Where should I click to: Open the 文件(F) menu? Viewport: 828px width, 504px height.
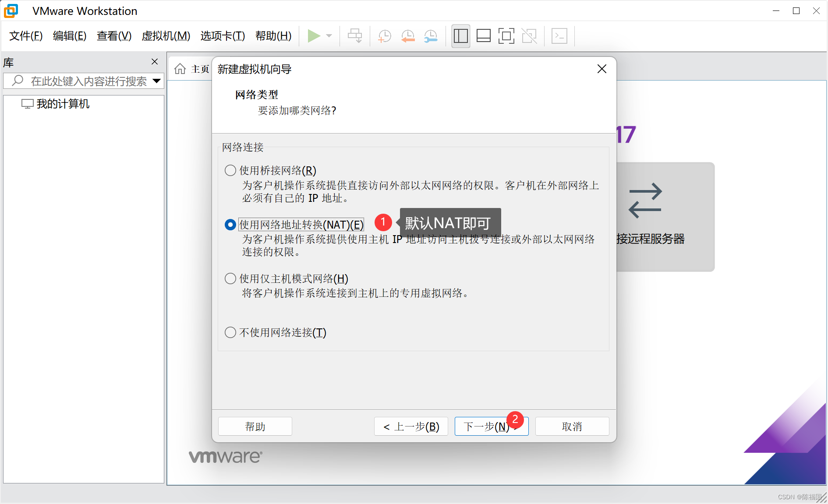[x=26, y=36]
